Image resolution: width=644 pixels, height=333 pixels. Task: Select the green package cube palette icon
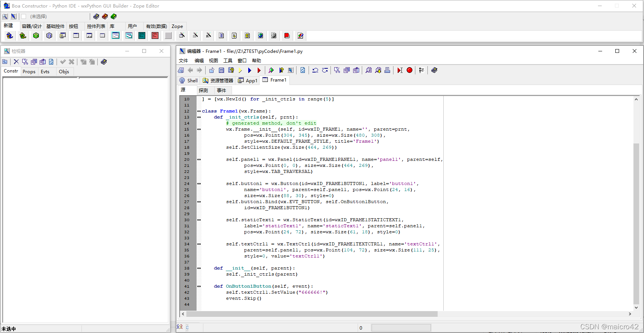[x=36, y=35]
